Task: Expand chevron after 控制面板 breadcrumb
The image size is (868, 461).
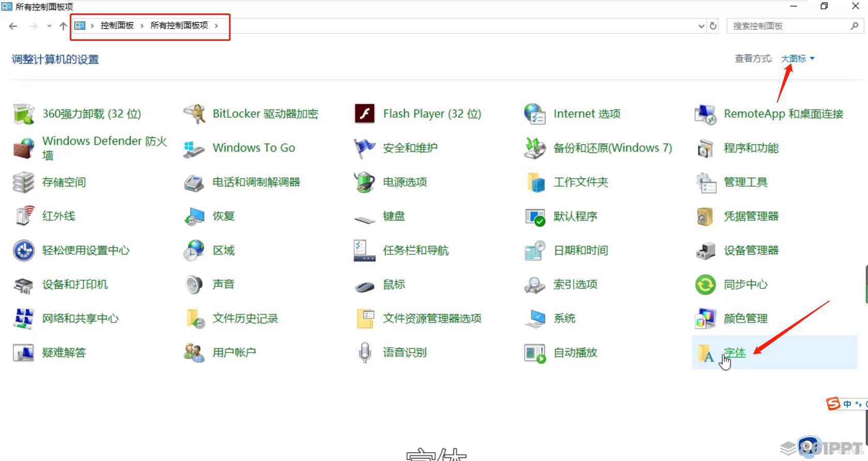Action: 142,25
